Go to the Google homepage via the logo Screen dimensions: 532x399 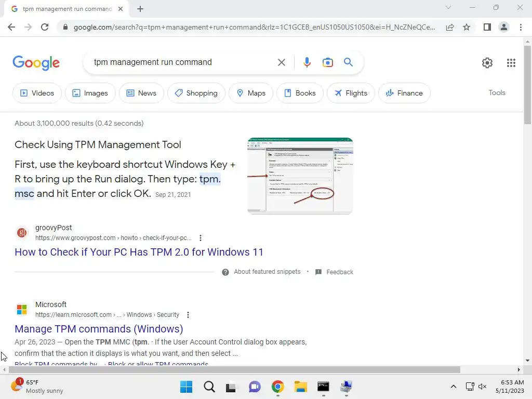coord(36,63)
